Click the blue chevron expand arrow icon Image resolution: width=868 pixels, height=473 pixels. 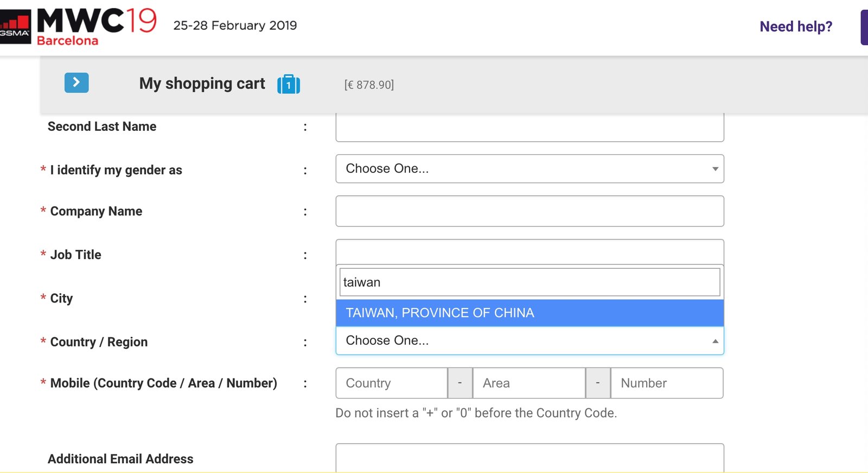76,83
